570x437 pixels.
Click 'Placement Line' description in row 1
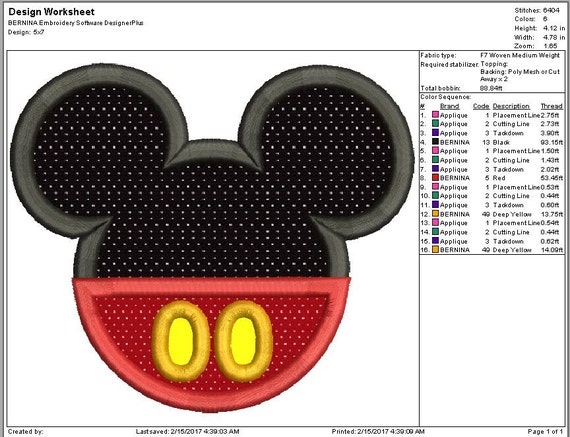click(516, 115)
